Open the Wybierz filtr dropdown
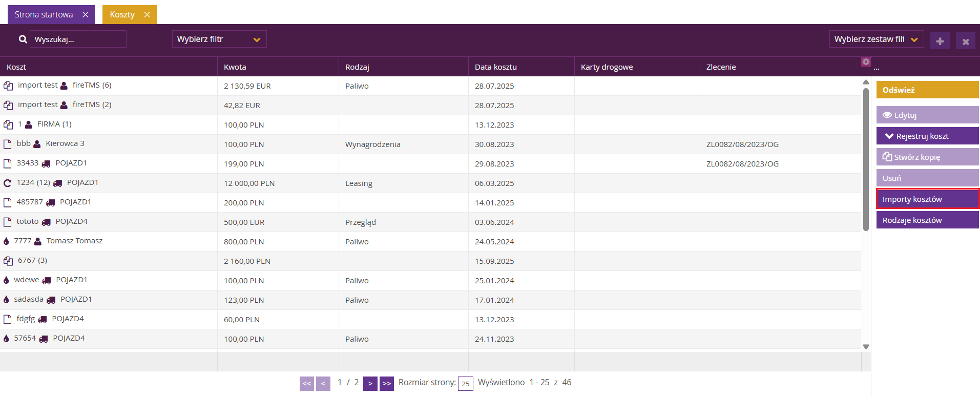This screenshot has width=980, height=397. click(219, 39)
